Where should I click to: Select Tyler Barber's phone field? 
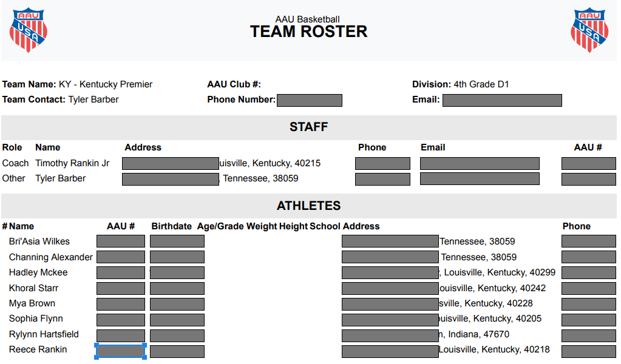pyautogui.click(x=382, y=178)
